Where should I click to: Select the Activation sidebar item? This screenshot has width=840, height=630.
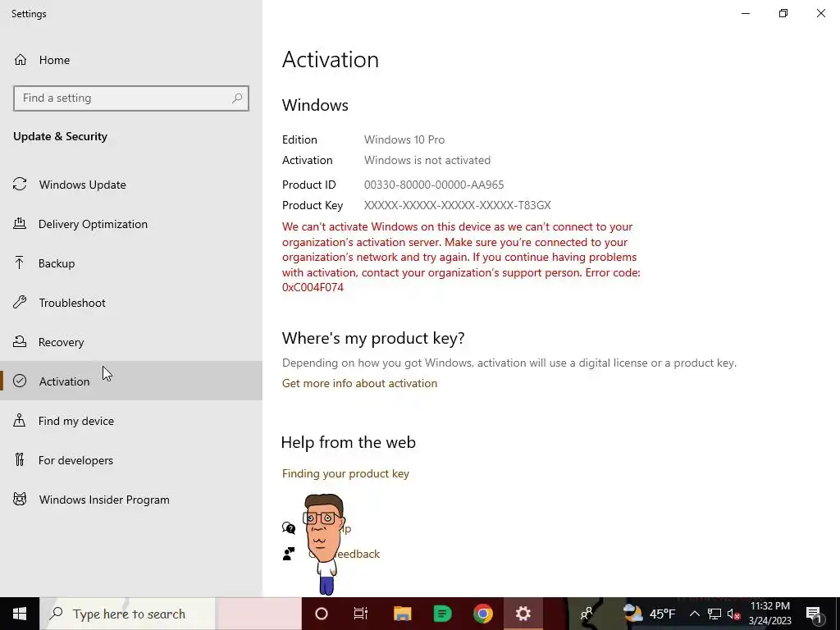point(131,381)
